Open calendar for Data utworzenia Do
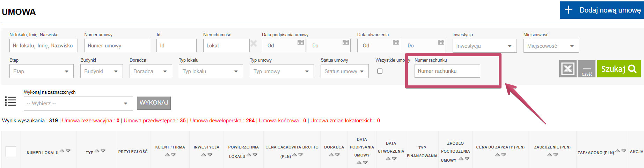This screenshot has width=644, height=168. [x=441, y=42]
